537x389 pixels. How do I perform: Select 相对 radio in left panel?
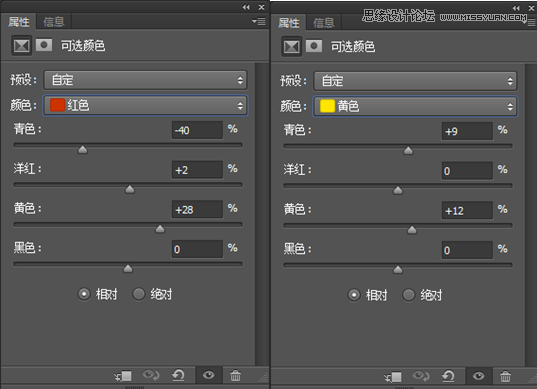(x=84, y=294)
